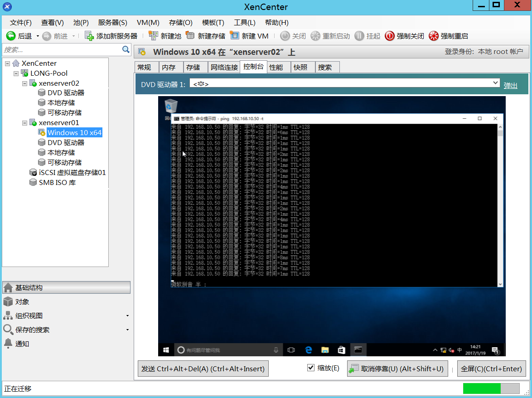Open the 文件(F) menu
This screenshot has width=532, height=398.
pyautogui.click(x=21, y=22)
